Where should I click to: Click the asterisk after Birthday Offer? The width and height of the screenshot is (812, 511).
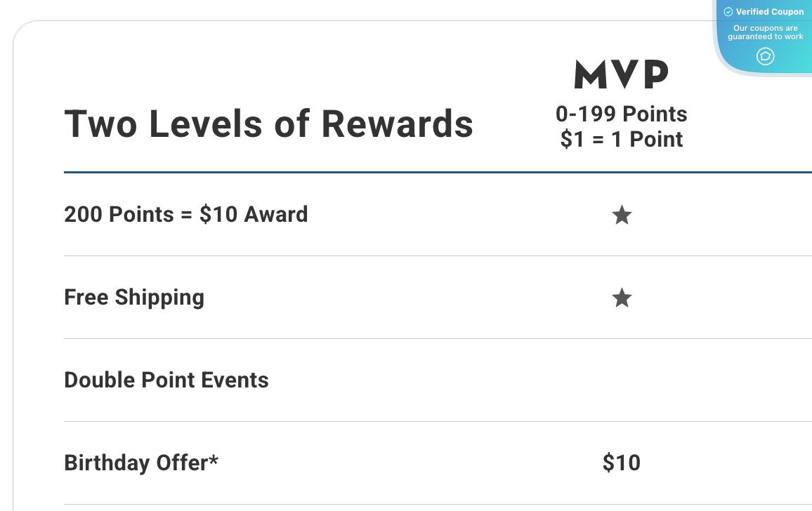[x=214, y=460]
